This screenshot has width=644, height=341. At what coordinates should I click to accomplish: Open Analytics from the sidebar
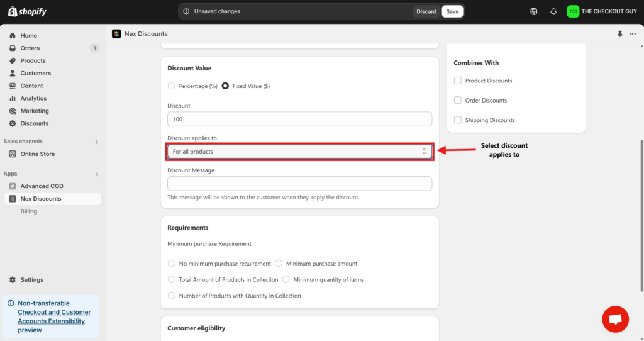point(33,99)
